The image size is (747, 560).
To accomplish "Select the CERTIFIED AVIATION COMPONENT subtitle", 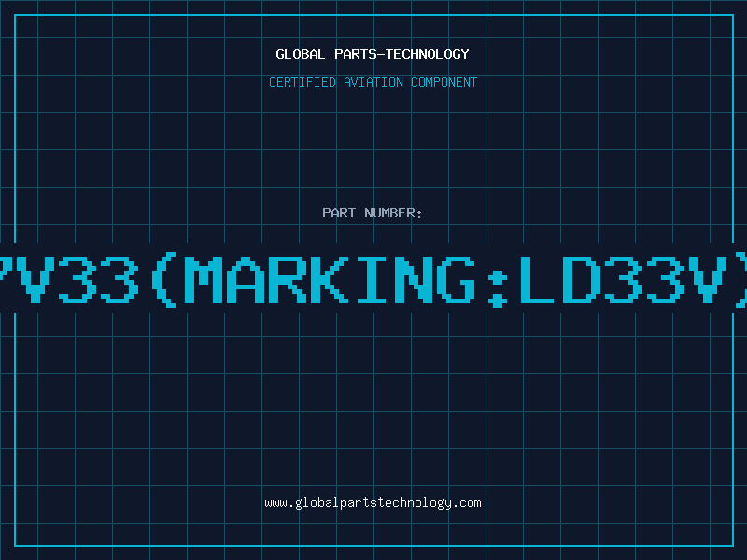I will (x=373, y=82).
